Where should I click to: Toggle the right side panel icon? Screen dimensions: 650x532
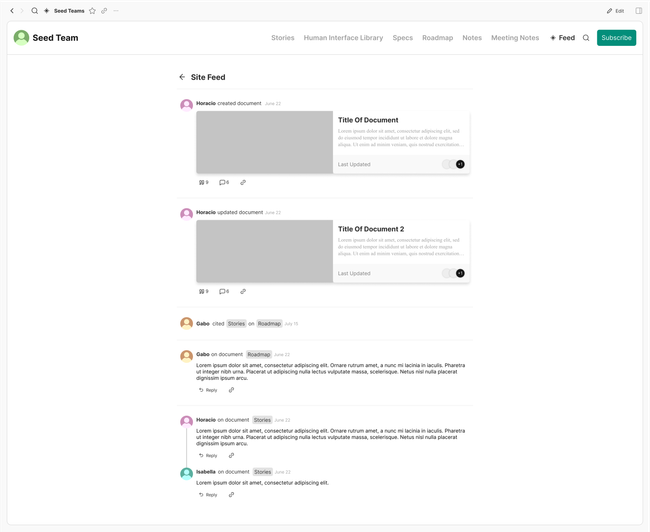[639, 11]
